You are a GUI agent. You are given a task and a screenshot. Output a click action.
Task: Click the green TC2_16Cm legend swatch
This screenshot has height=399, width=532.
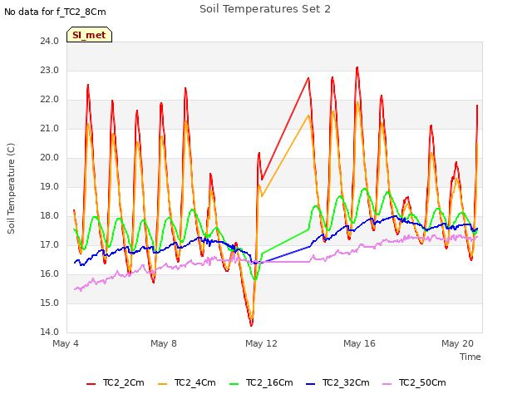[x=234, y=384]
